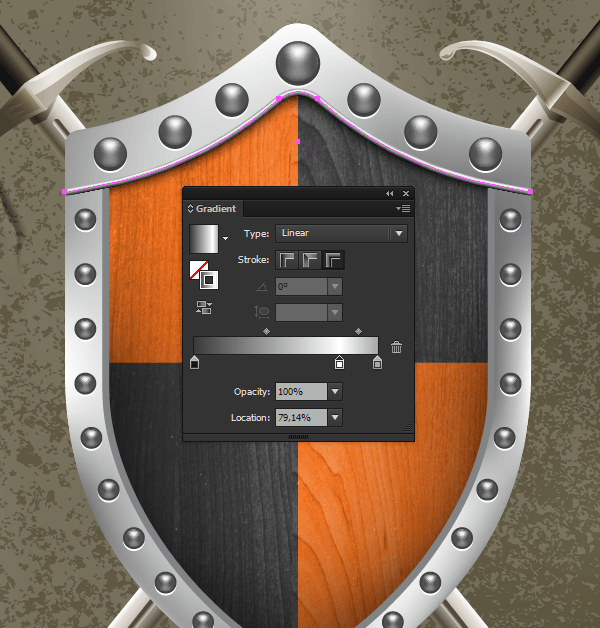
Task: Click the large top rivet on shield
Action: point(298,63)
